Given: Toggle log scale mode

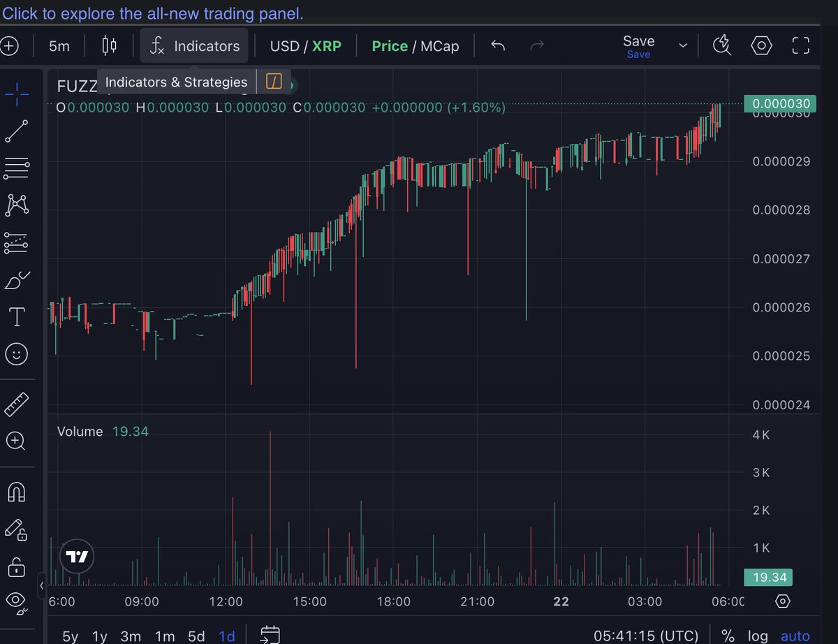Looking at the screenshot, I should [758, 636].
